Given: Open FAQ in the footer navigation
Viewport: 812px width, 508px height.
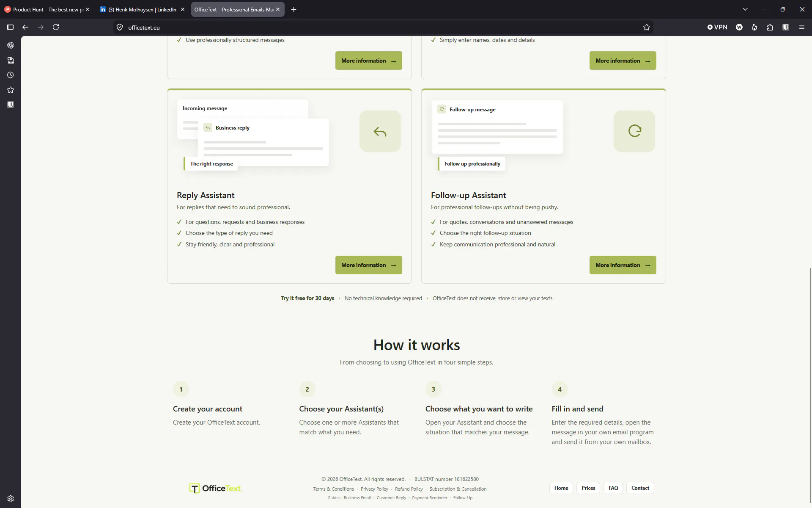Looking at the screenshot, I should tap(613, 488).
